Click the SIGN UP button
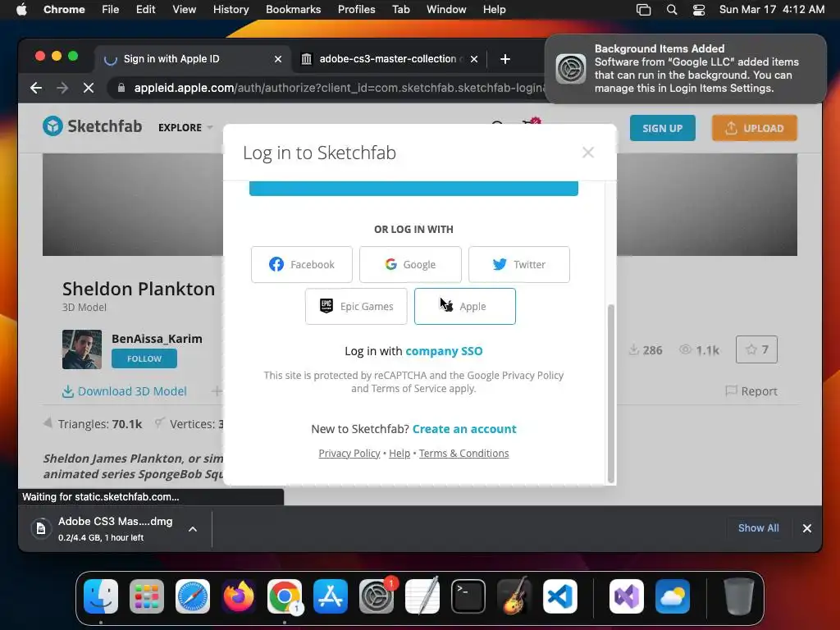840x630 pixels. click(x=663, y=128)
